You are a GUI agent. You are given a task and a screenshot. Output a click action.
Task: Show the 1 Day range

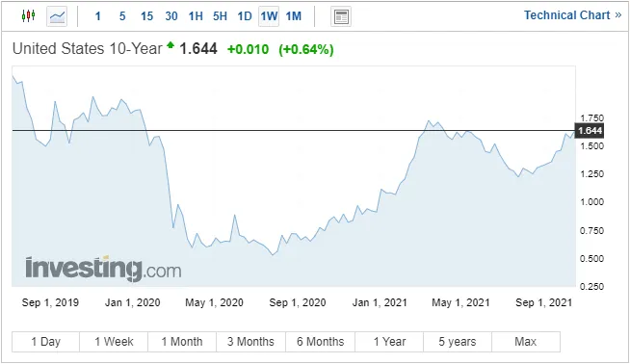[46, 342]
